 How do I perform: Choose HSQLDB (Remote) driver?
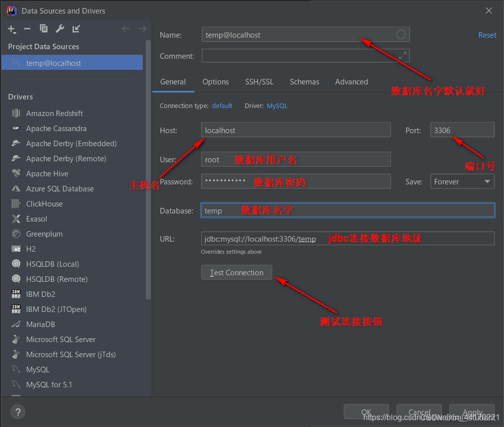57,279
